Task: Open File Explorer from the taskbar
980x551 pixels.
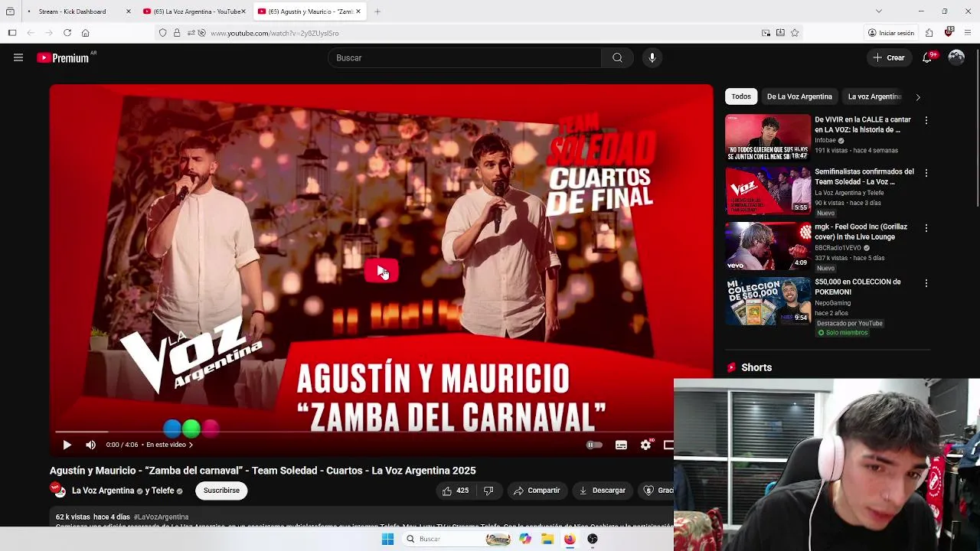Action: coord(547,539)
